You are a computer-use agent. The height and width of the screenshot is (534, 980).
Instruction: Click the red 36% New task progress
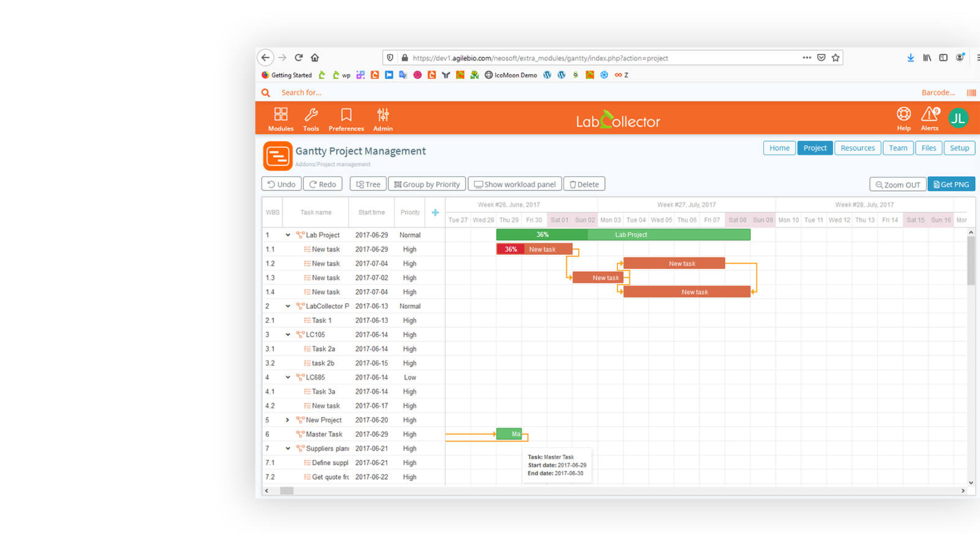[x=510, y=249]
